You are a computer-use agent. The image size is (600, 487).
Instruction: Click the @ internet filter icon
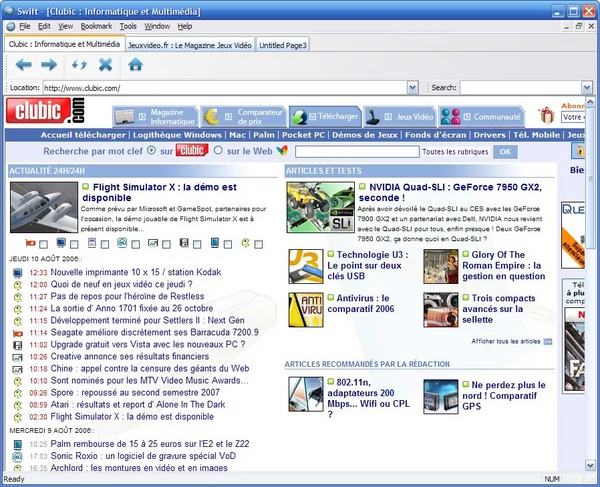pyautogui.click(x=122, y=243)
